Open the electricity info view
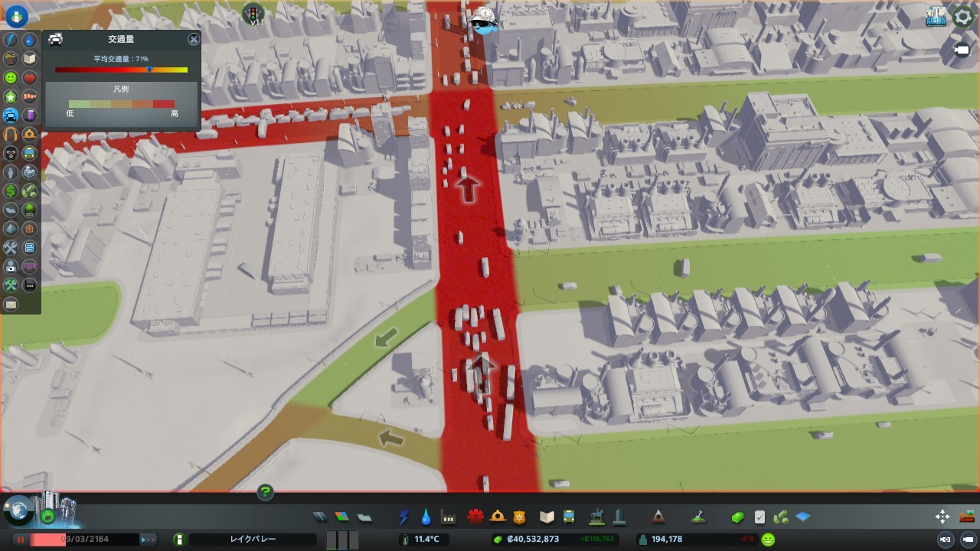The image size is (980, 551). 11,39
